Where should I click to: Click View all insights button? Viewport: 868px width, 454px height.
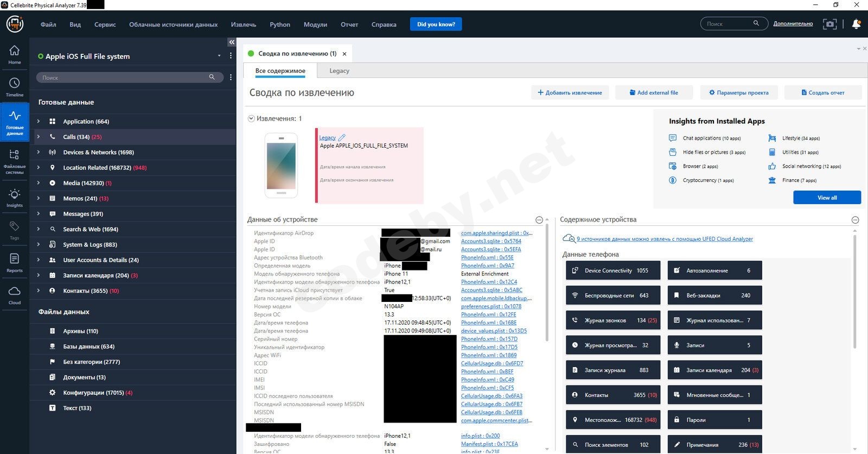tap(827, 198)
